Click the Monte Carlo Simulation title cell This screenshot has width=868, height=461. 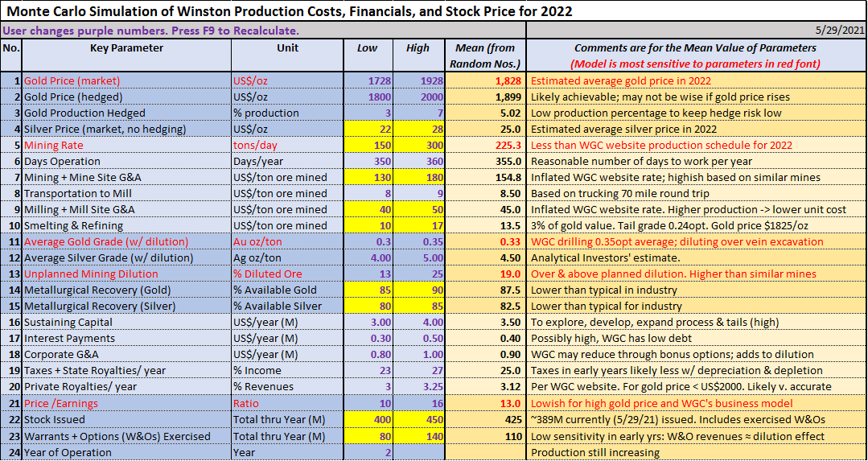434,10
